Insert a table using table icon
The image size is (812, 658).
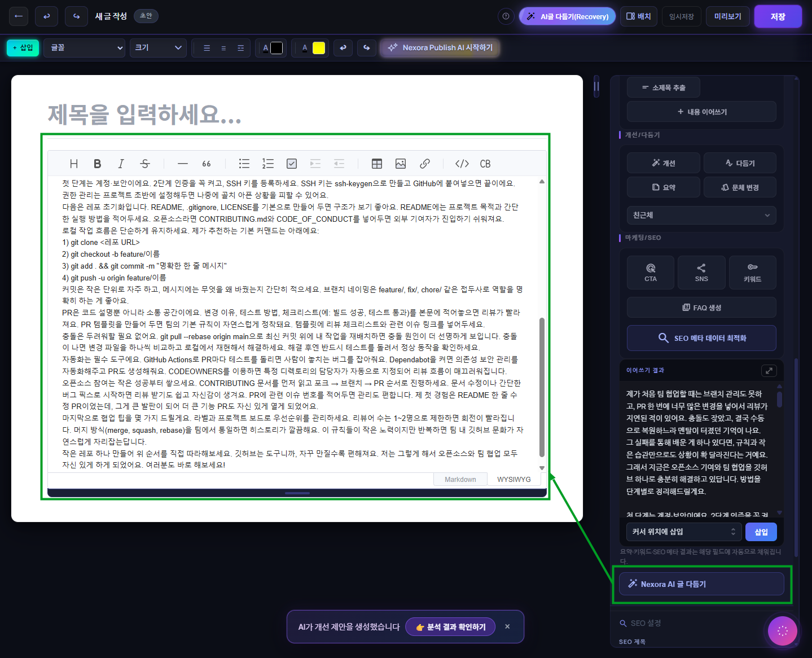[x=377, y=164]
